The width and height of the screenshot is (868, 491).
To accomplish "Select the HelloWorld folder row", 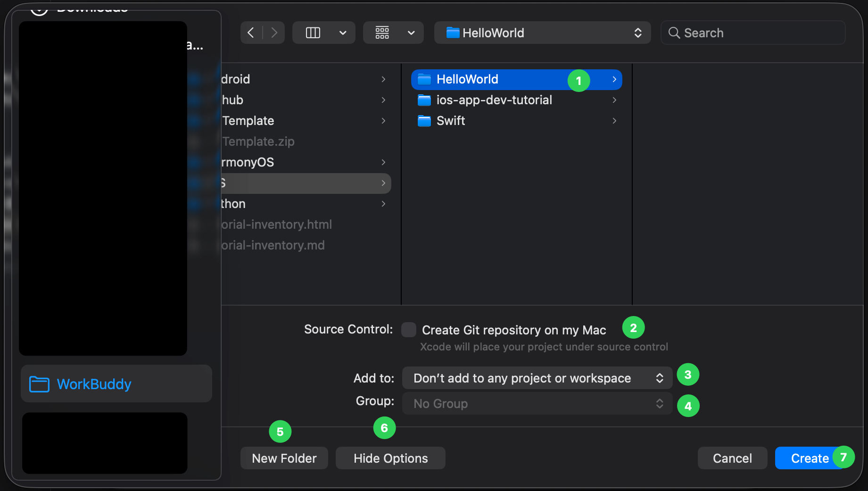I will (516, 79).
